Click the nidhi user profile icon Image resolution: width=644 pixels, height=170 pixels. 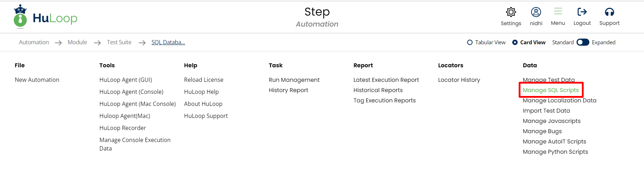pyautogui.click(x=536, y=12)
